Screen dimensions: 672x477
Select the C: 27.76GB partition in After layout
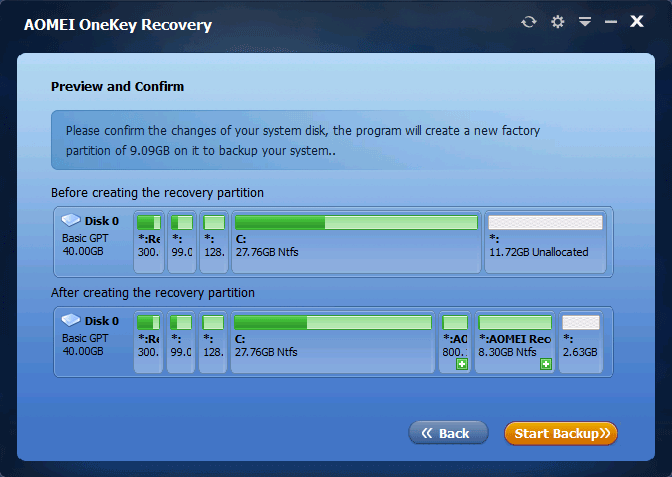pos(333,342)
